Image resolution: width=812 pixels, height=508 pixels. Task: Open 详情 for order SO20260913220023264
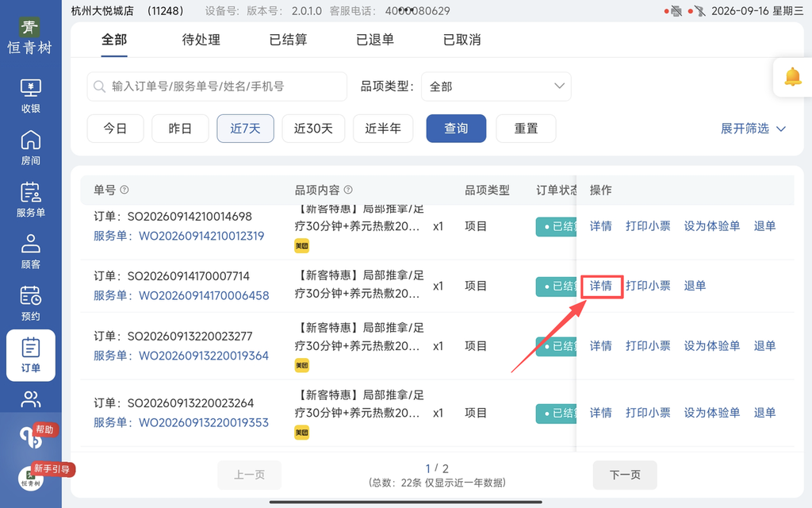tap(601, 413)
